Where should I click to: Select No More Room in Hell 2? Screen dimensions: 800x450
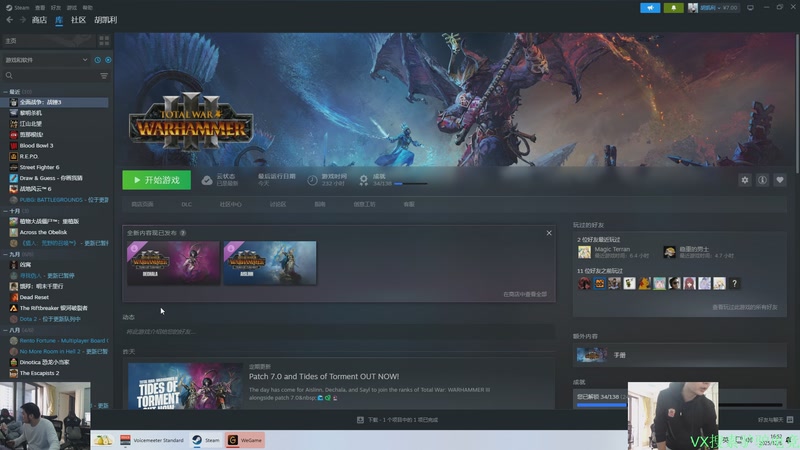[x=59, y=351]
